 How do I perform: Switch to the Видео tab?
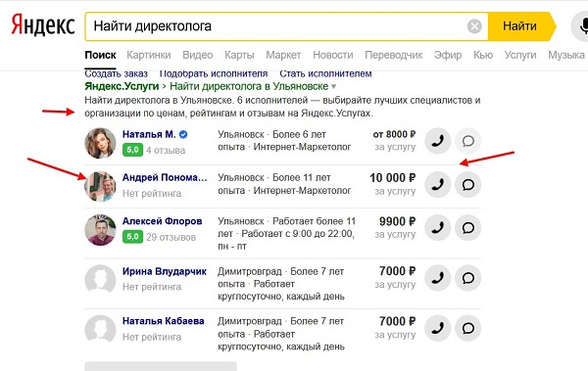[198, 55]
